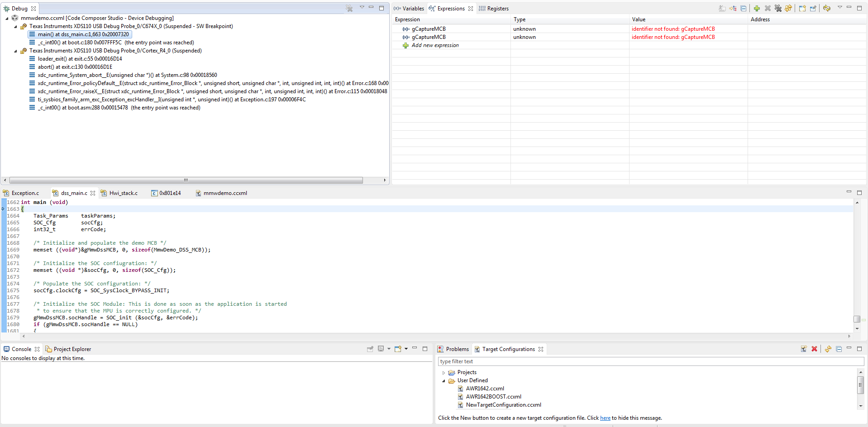Collapse the C674X_0 debug probe node
This screenshot has height=427, width=868.
click(x=15, y=27)
